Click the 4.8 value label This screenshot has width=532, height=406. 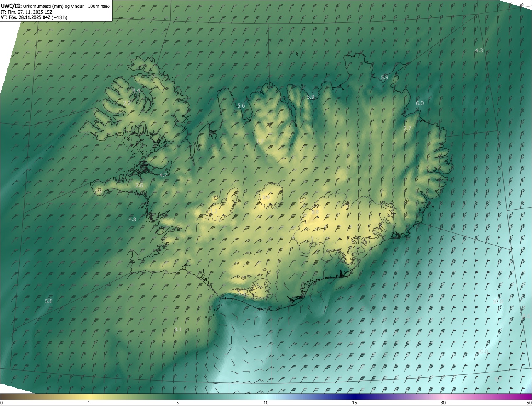[x=132, y=219]
